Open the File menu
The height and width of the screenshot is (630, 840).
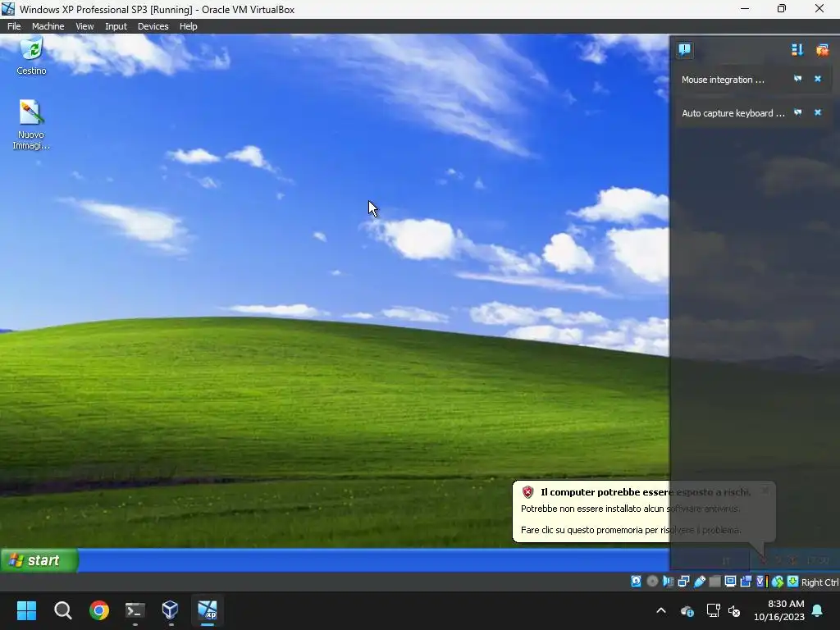(14, 26)
